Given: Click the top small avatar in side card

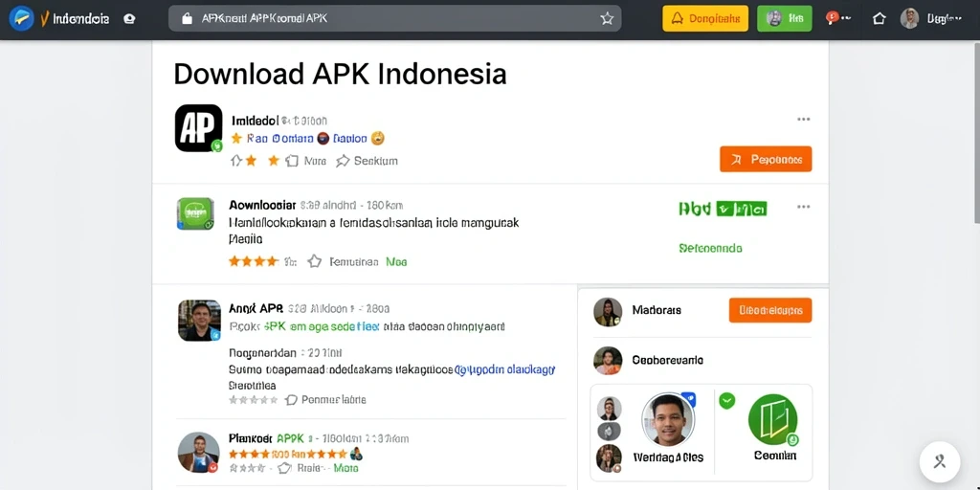Looking at the screenshot, I should coord(610,408).
